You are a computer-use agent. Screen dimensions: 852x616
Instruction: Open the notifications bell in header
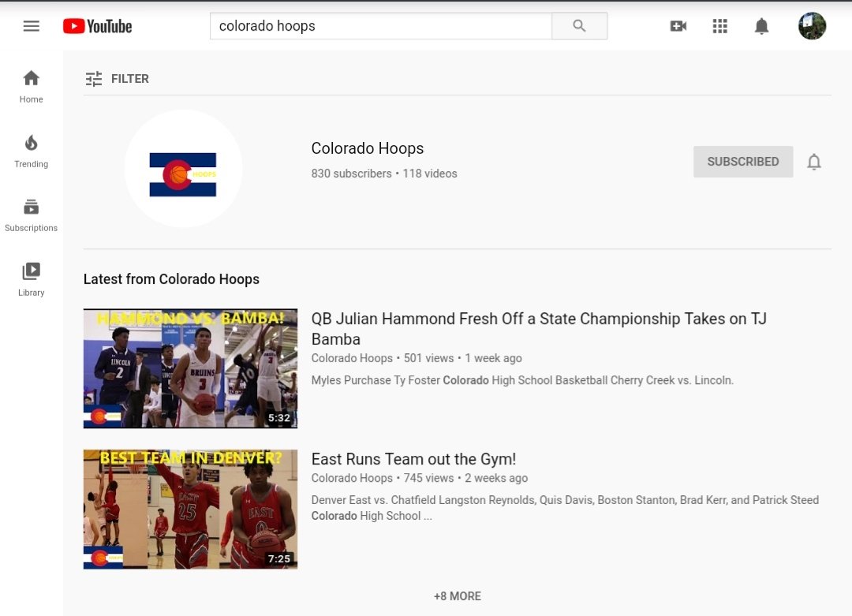[762, 26]
